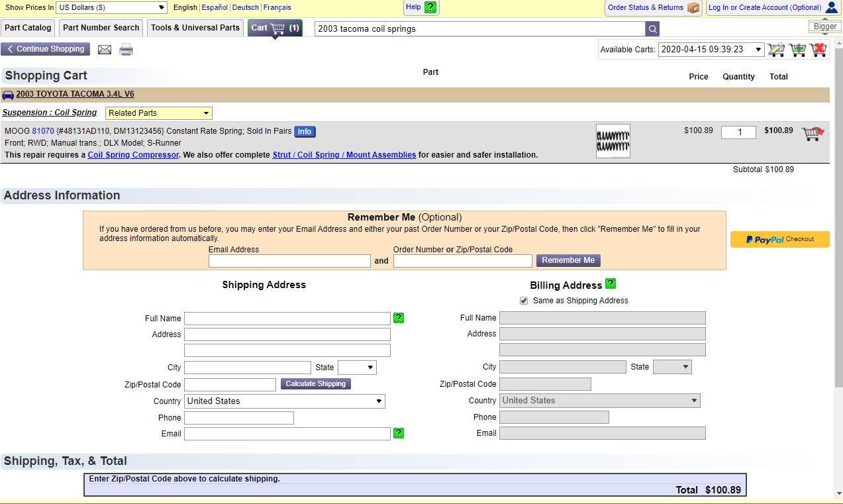Screen dimensions: 843x504
Task: Expand the Related Parts dropdown
Action: [159, 113]
